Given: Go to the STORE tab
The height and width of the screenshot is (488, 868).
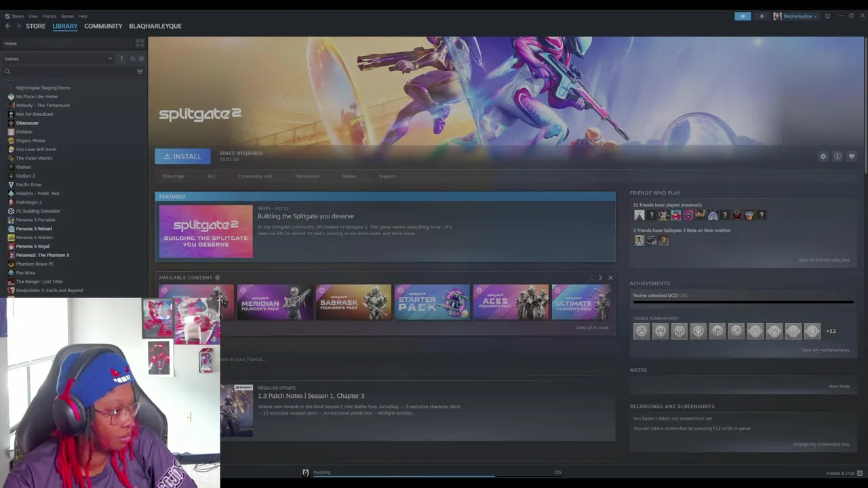Looking at the screenshot, I should [x=36, y=26].
